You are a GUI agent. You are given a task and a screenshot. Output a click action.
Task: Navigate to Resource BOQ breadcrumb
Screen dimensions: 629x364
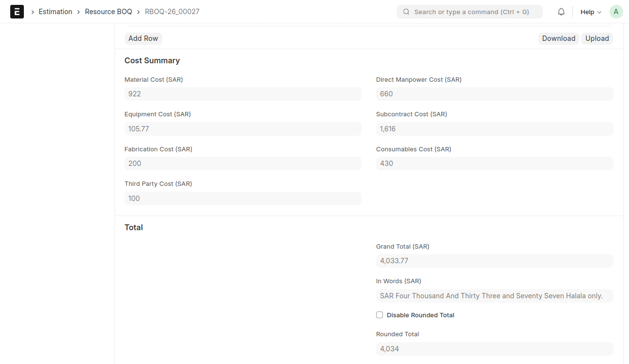click(108, 12)
